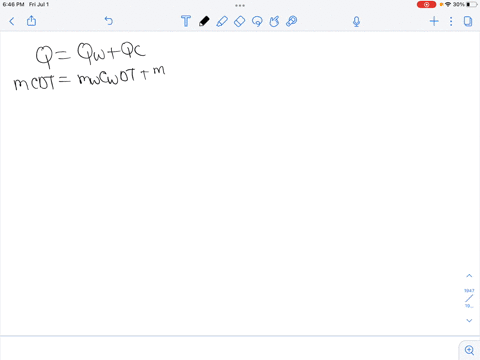Screen dimensions: 480x360
Task: Tap the red screen recording indicator
Action: 426,4
